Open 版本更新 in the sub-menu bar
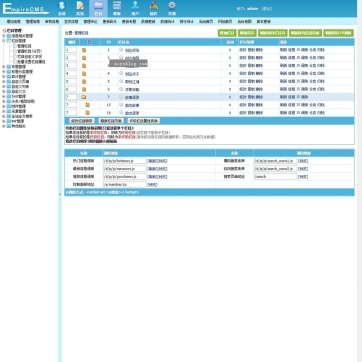Screen dimensions: 362x362 263,21
